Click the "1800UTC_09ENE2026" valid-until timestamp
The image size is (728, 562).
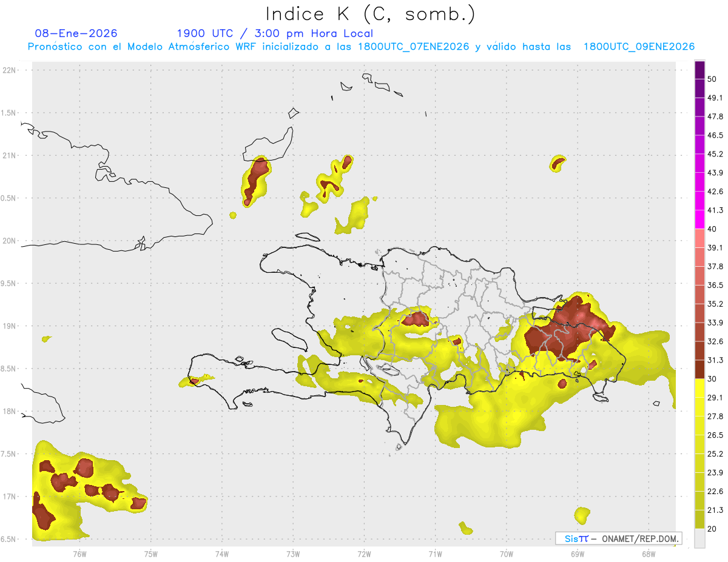point(639,47)
